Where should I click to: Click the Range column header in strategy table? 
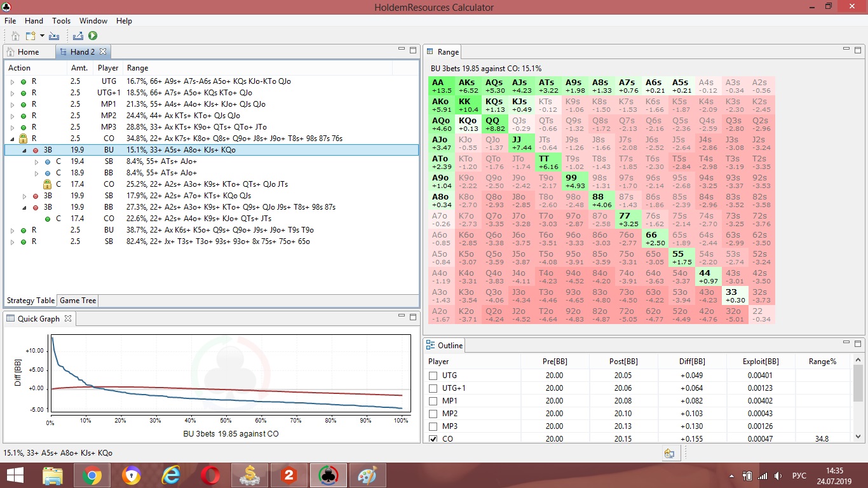pyautogui.click(x=257, y=68)
